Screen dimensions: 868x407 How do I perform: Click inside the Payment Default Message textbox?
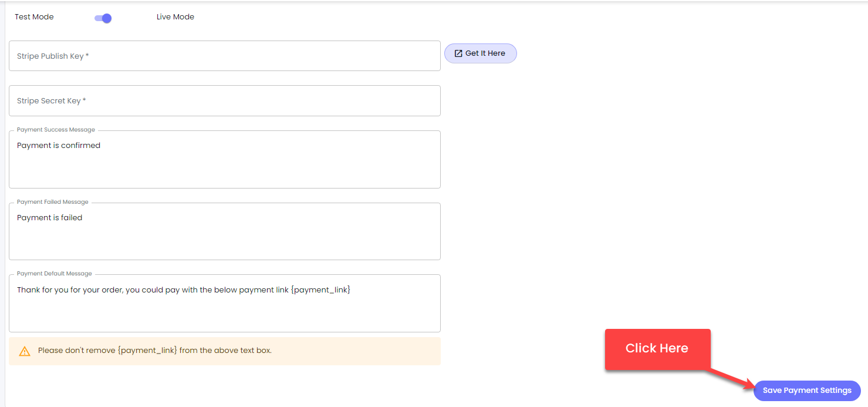[225, 303]
